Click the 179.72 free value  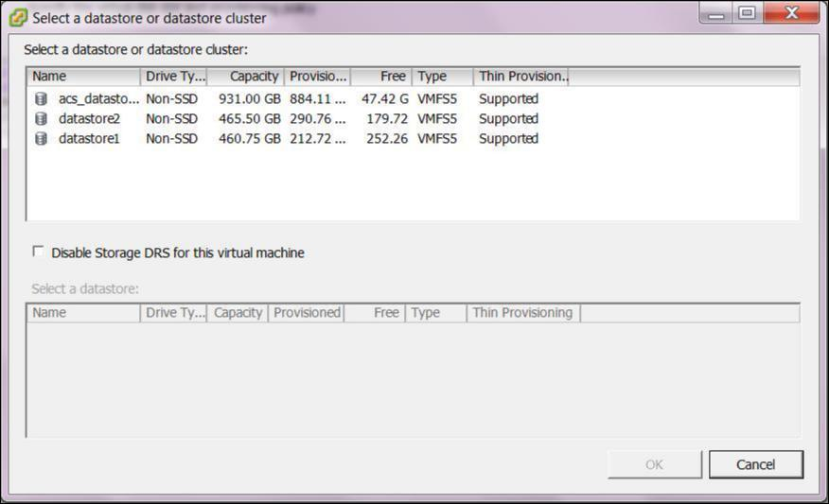[387, 119]
